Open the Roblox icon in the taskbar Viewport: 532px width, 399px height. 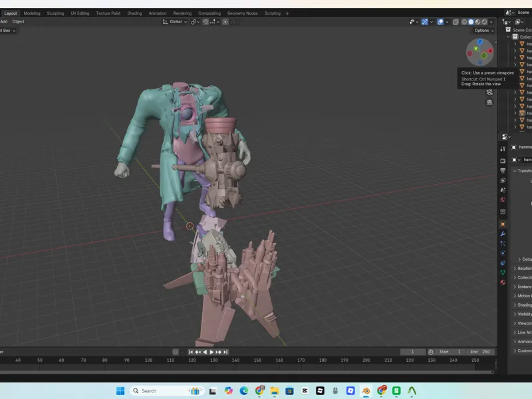(x=320, y=391)
